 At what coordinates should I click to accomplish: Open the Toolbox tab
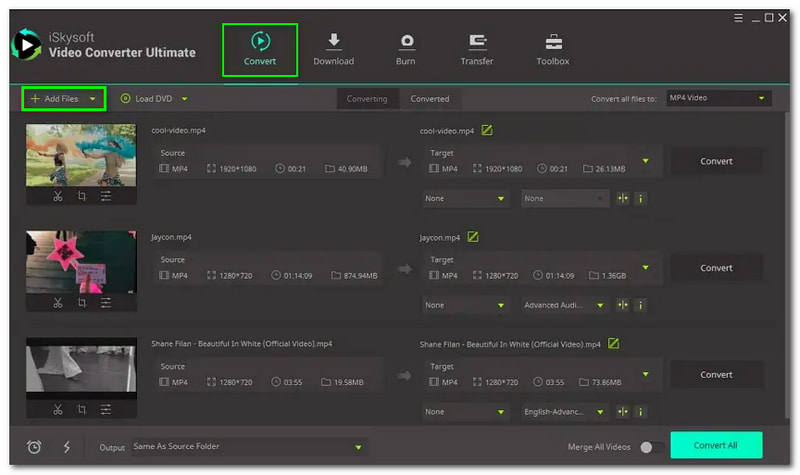tap(553, 49)
